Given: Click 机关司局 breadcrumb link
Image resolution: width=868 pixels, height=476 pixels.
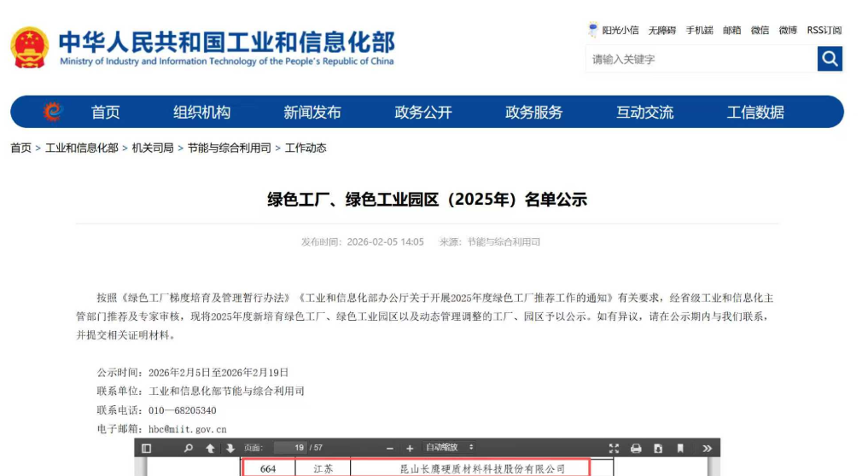Looking at the screenshot, I should tap(153, 148).
